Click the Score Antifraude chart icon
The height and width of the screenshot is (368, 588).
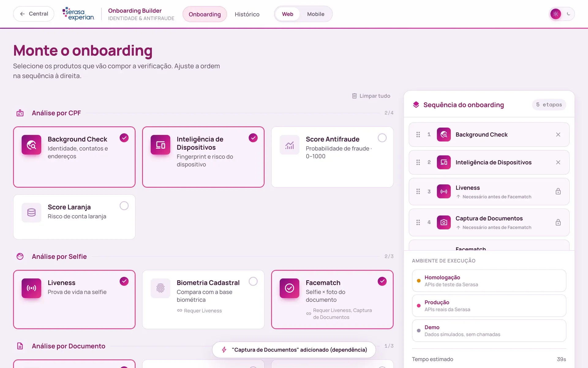pos(289,145)
